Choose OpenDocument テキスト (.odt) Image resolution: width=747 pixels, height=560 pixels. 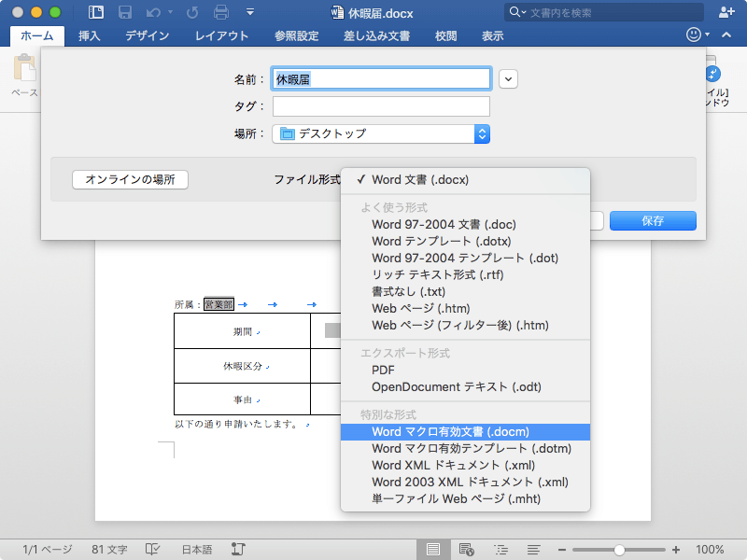click(x=465, y=386)
